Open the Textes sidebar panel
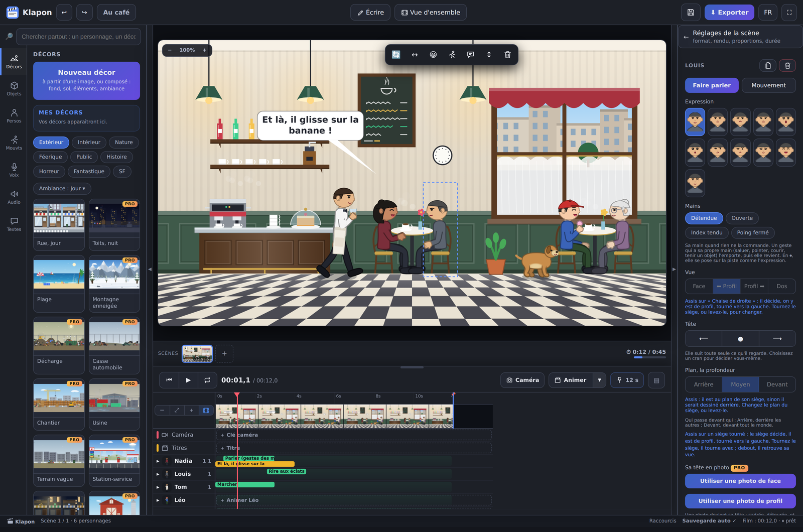The height and width of the screenshot is (532, 803). click(x=14, y=224)
